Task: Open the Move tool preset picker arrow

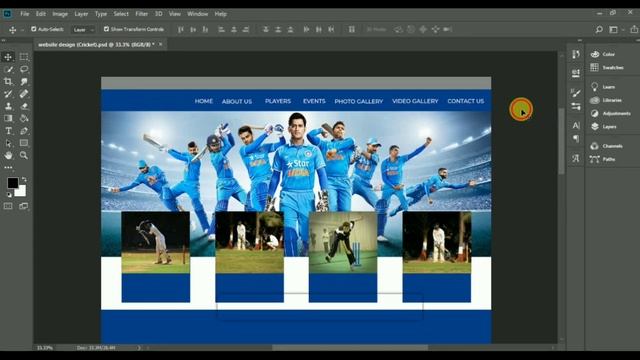Action: (22, 30)
